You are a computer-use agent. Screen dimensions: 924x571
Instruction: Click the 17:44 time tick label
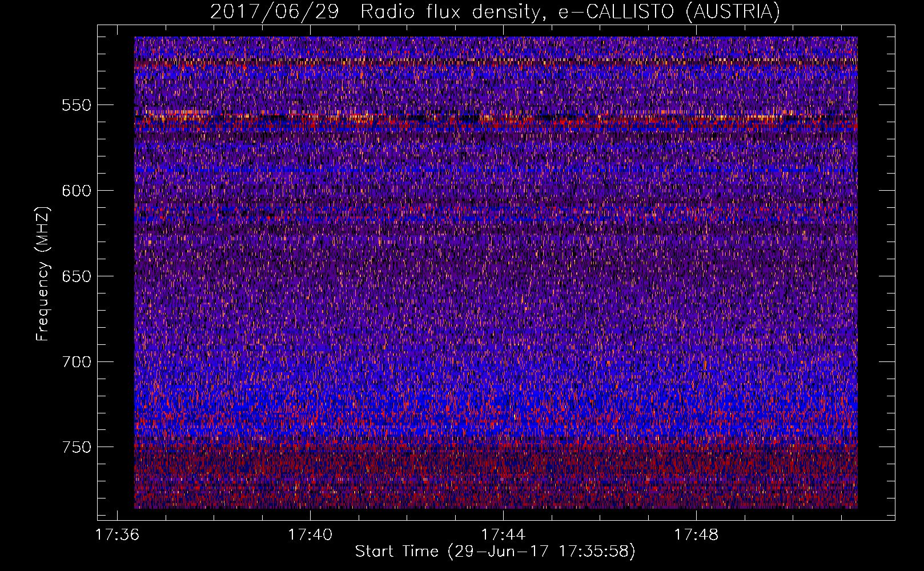click(503, 535)
